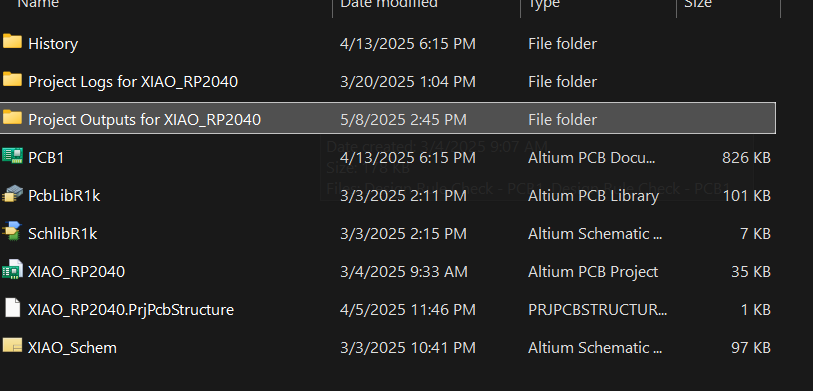Image resolution: width=813 pixels, height=391 pixels.
Task: Select the PcbLibR1k library file icon
Action: 12,194
